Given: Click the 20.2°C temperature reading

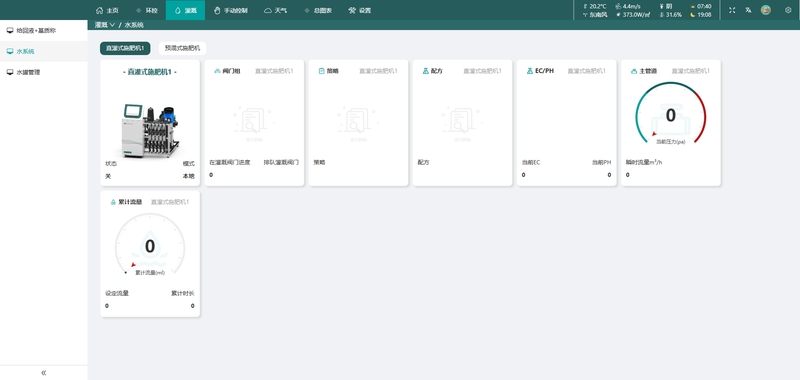Looking at the screenshot, I should (597, 6).
